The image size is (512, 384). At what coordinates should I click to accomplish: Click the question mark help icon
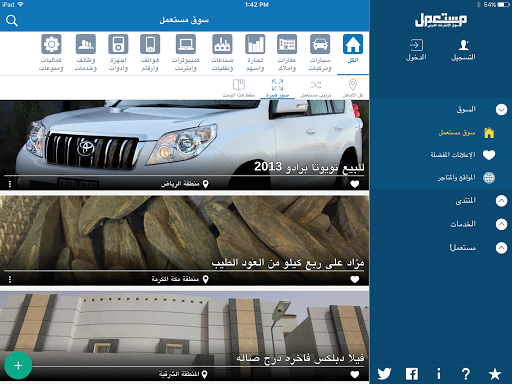point(466,374)
